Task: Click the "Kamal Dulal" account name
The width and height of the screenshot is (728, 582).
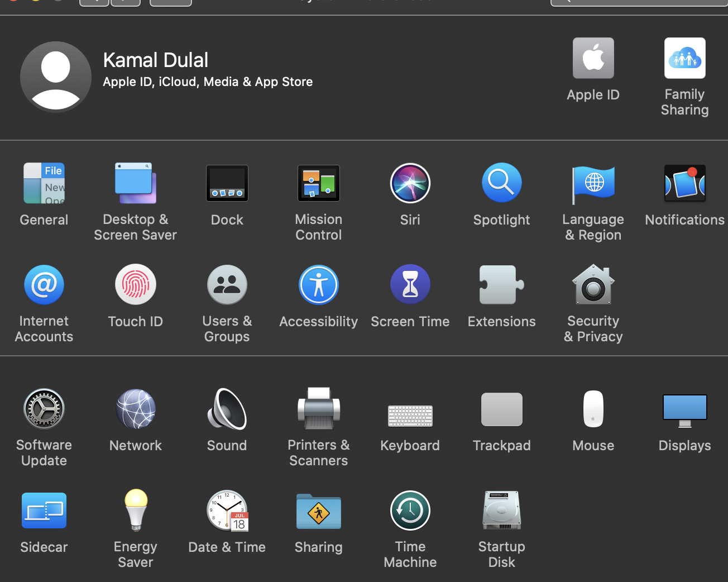Action: (156, 60)
